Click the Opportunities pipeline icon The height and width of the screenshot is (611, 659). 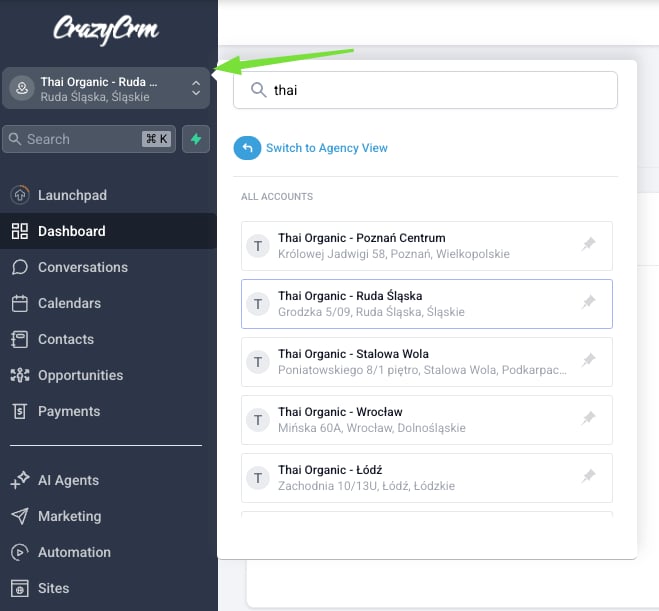(20, 375)
